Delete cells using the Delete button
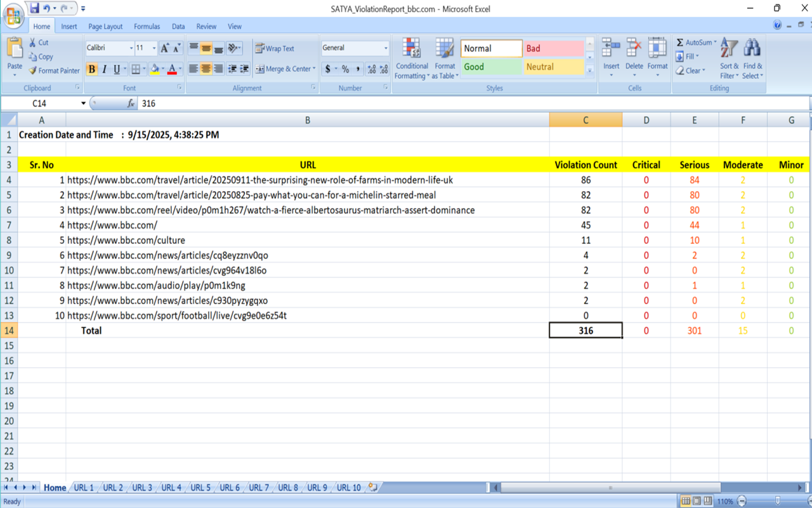The height and width of the screenshot is (508, 812). 634,57
